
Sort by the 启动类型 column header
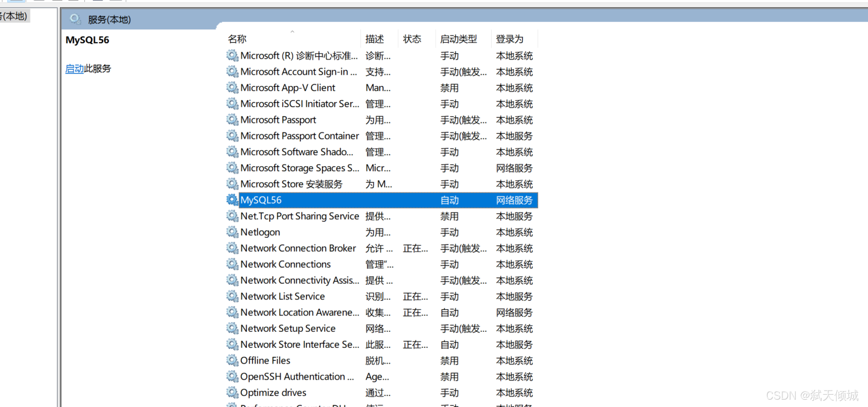click(459, 39)
